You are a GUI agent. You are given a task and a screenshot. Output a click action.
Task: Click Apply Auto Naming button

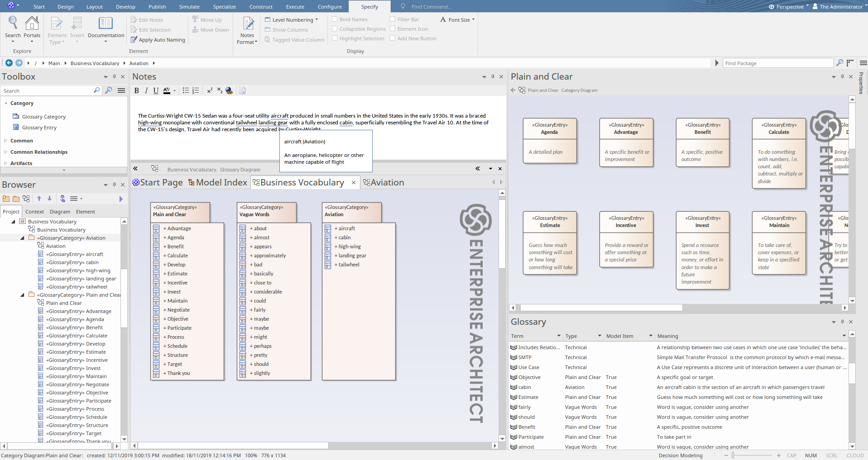pos(158,40)
